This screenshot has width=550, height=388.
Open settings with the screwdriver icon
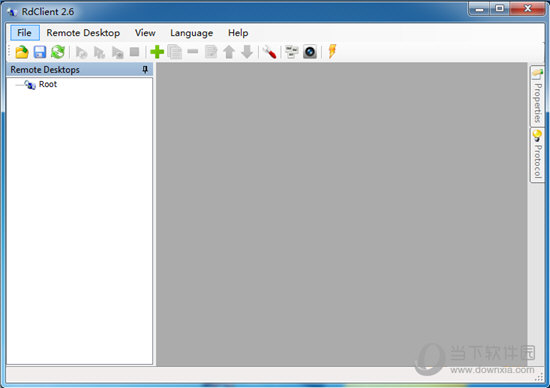(269, 52)
